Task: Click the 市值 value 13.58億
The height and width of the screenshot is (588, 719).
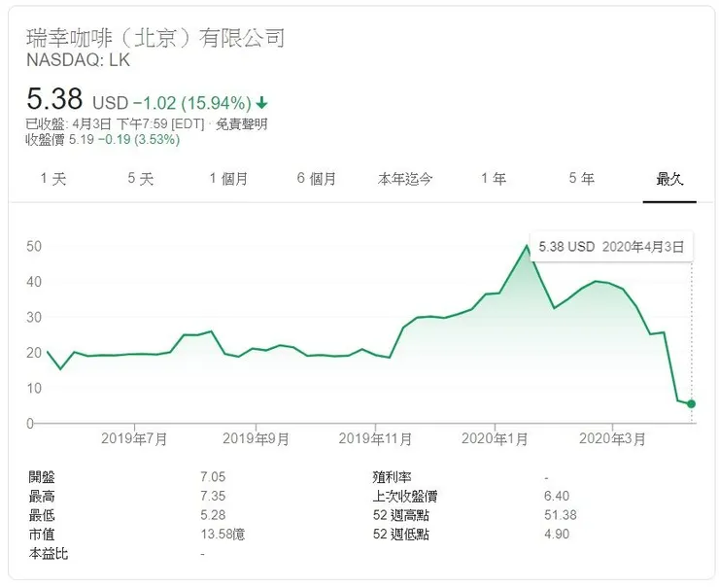Action: point(223,534)
